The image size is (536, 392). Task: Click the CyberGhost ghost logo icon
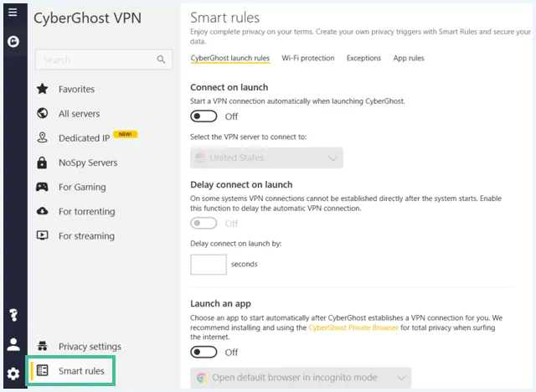pos(13,41)
